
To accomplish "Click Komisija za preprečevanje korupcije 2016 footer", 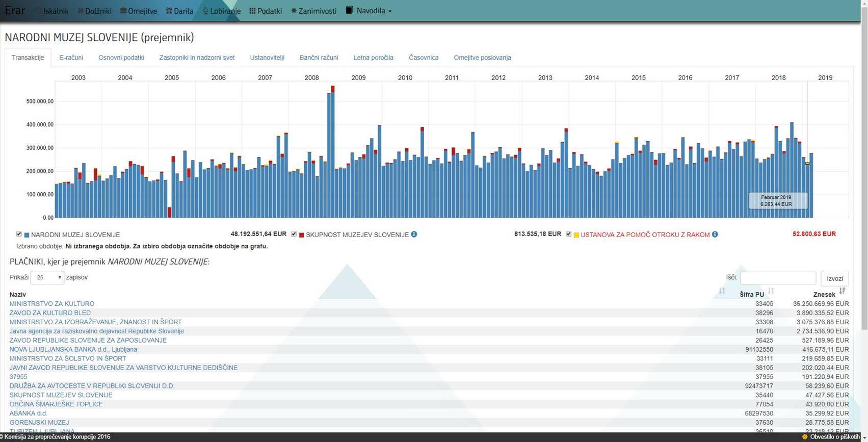I will coord(55,437).
